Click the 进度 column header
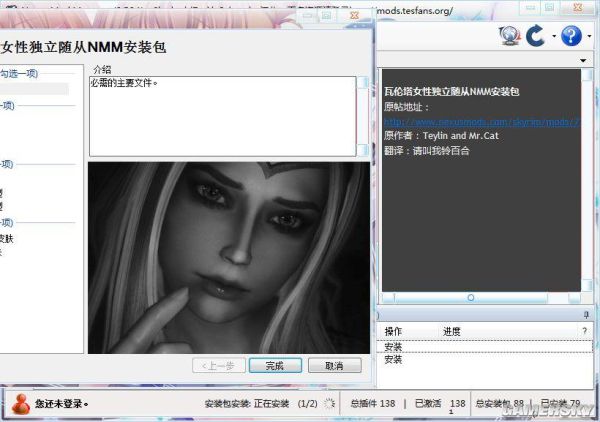The height and width of the screenshot is (422, 600). tap(452, 331)
